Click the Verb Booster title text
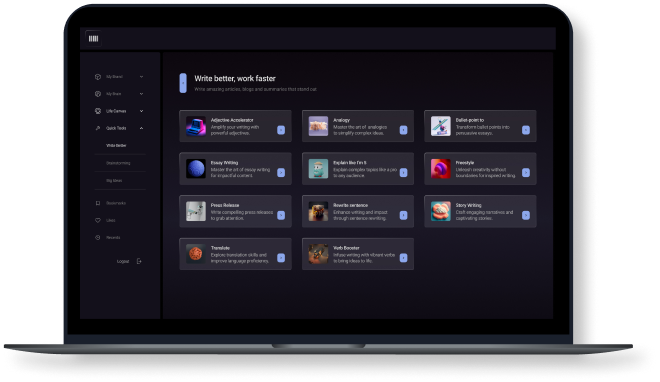This screenshot has height=382, width=660. [x=346, y=248]
